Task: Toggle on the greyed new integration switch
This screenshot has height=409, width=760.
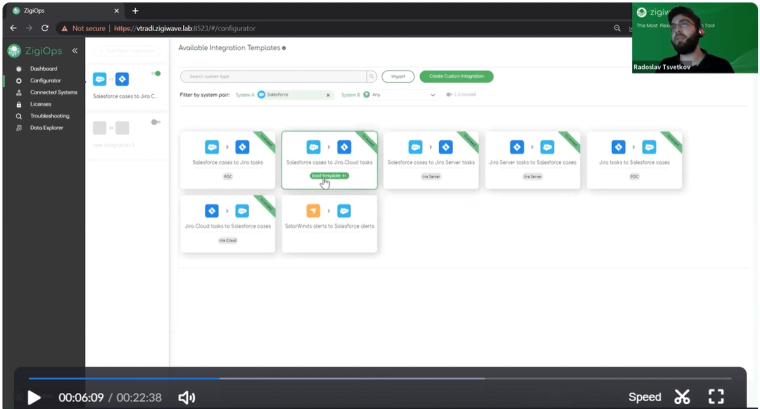Action: [156, 122]
